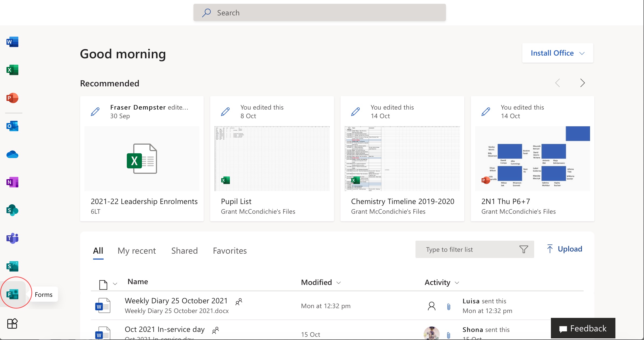Show next recommended files with right arrow
The height and width of the screenshot is (340, 644).
(582, 83)
